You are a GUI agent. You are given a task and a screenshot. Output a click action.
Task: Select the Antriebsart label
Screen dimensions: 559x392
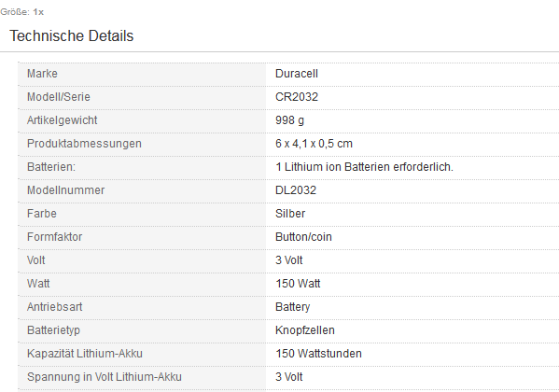[x=54, y=307]
